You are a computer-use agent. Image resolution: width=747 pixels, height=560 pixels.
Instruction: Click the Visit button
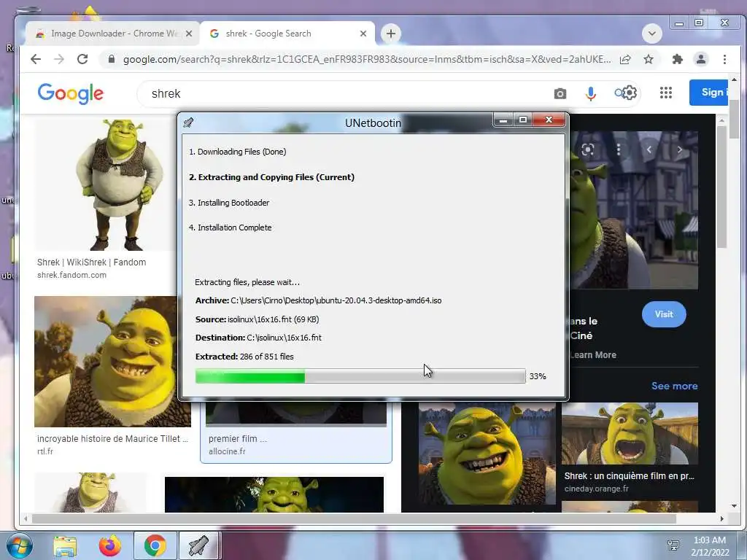pyautogui.click(x=664, y=314)
